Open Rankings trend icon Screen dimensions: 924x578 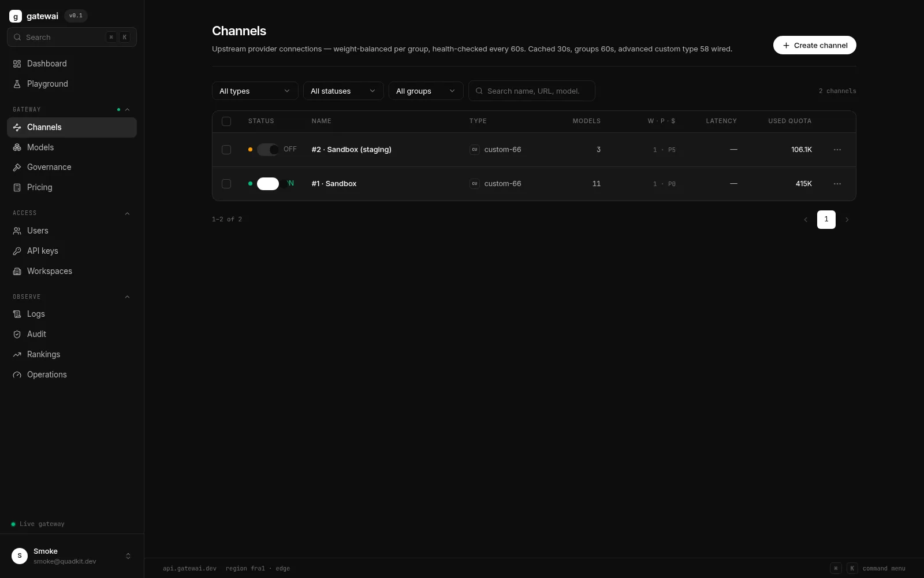[x=17, y=354]
